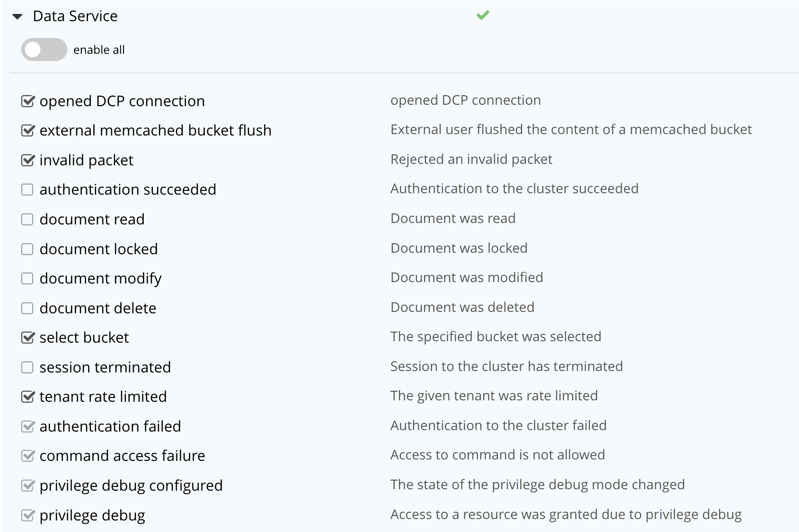
Task: Enable authentication succeeded event
Action: tap(27, 190)
